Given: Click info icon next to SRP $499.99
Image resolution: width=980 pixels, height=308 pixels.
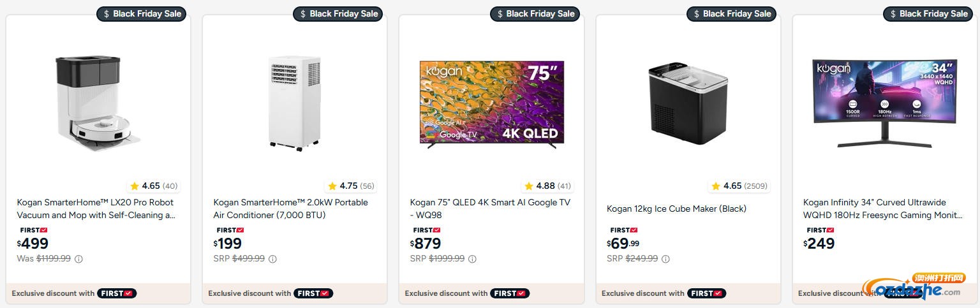Looking at the screenshot, I should pos(272,259).
